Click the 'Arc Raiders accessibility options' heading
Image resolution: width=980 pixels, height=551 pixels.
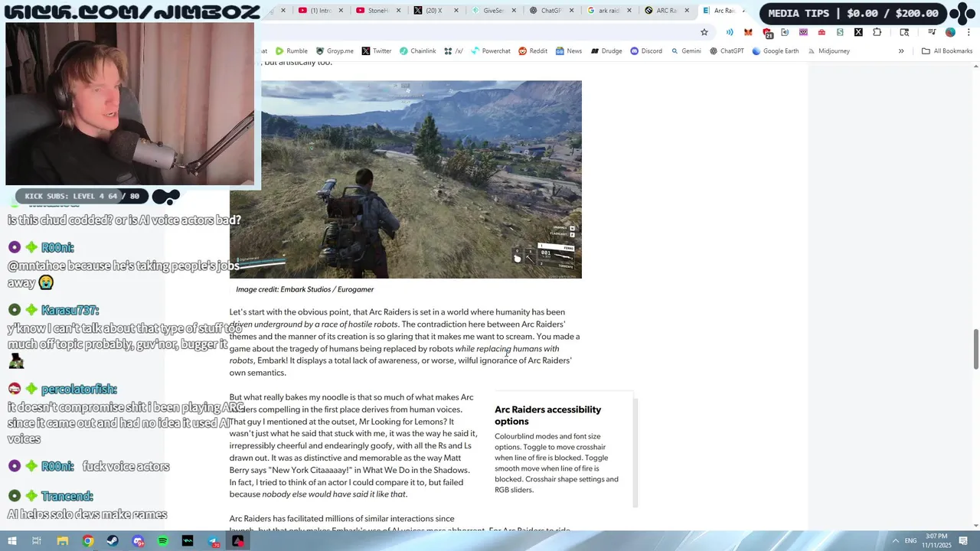pyautogui.click(x=547, y=416)
